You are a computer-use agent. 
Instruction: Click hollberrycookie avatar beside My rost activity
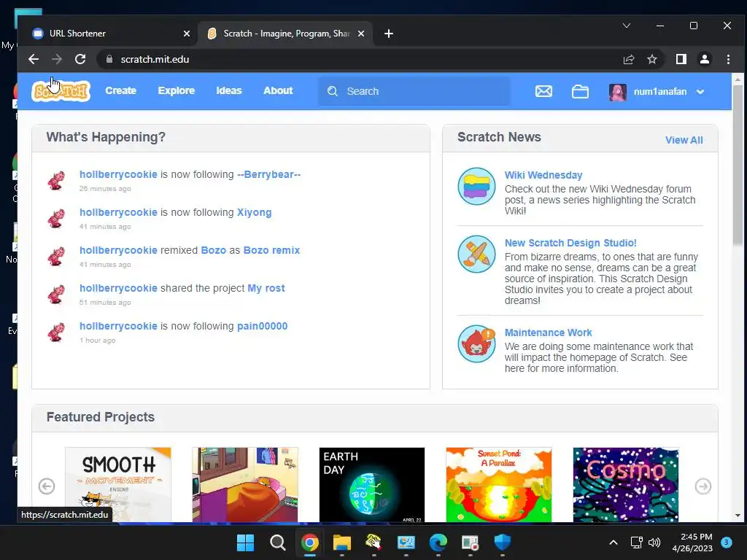pos(56,295)
